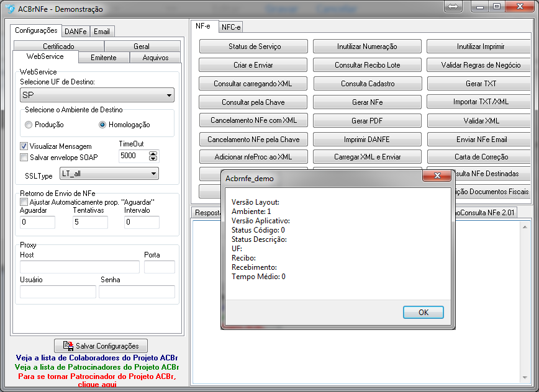This screenshot has height=392, width=539.
Task: Select the Homologação radio button
Action: [102, 125]
